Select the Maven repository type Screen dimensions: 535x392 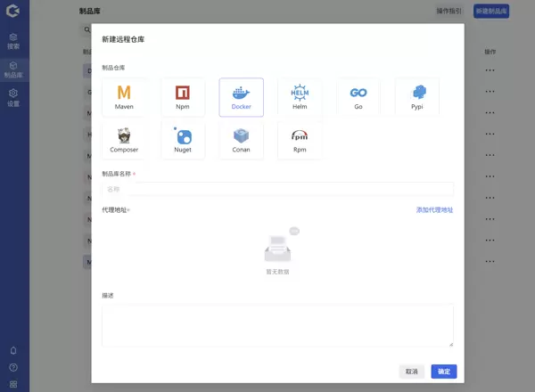click(124, 97)
